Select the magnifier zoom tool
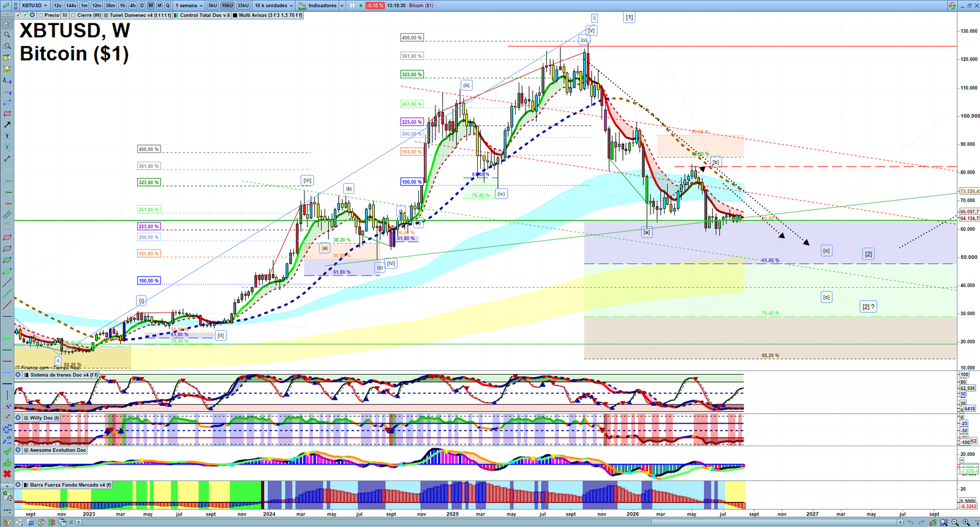Screen dimensions: 980x527 [7, 35]
